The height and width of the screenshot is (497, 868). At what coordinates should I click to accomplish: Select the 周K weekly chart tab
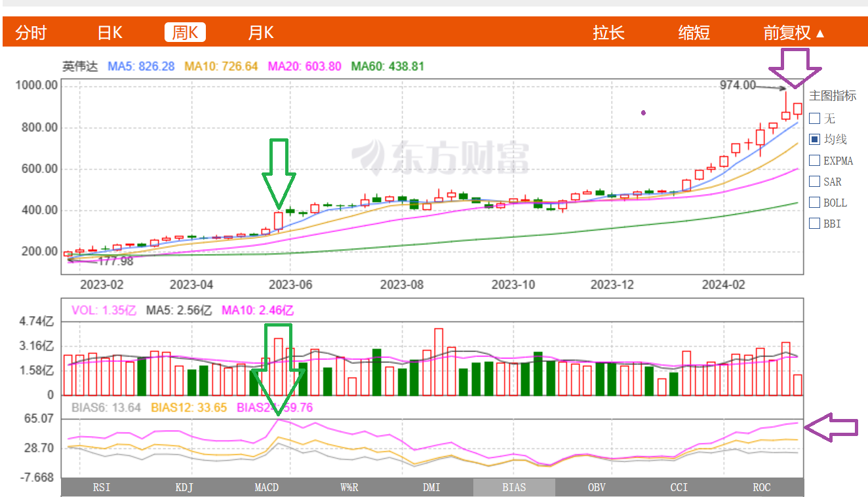[185, 33]
